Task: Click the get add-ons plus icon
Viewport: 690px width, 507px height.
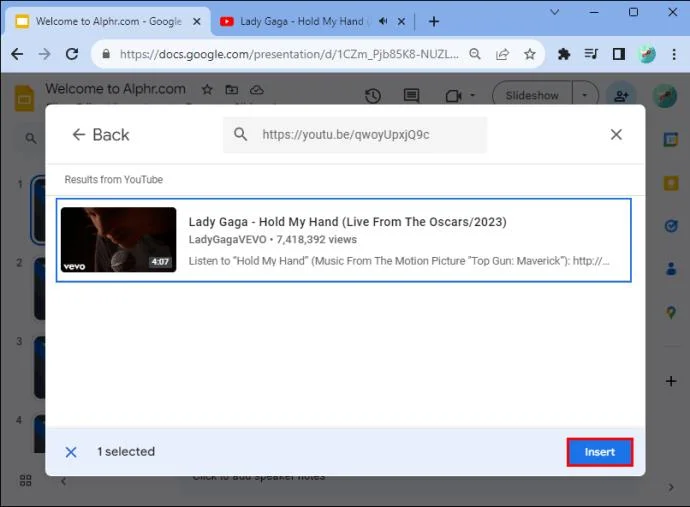Action: (671, 381)
